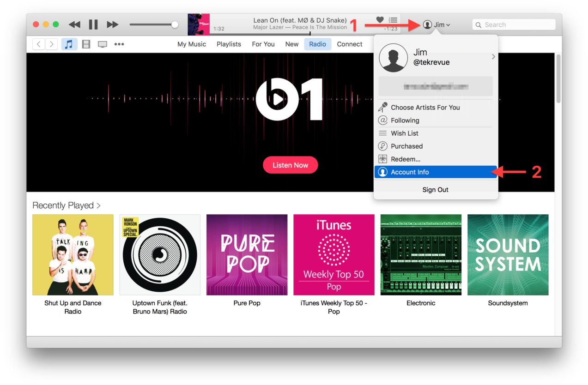Open Uptown Funk Radio artwork

(160, 255)
